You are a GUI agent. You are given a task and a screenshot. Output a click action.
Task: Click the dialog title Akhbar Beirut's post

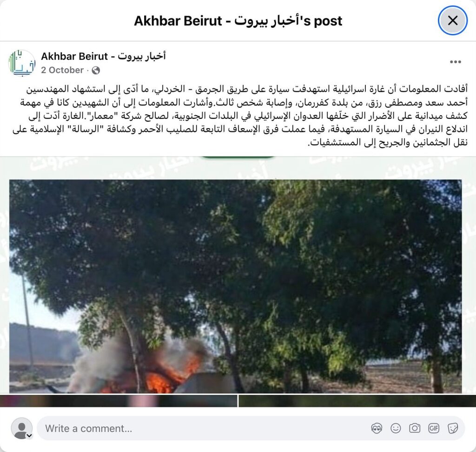click(x=238, y=21)
